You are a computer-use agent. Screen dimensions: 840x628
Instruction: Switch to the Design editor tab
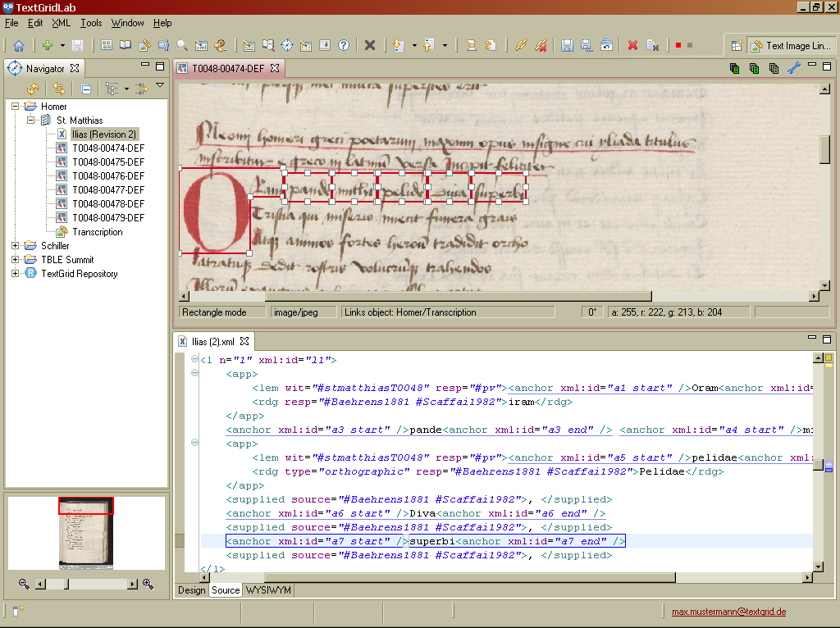tap(191, 590)
